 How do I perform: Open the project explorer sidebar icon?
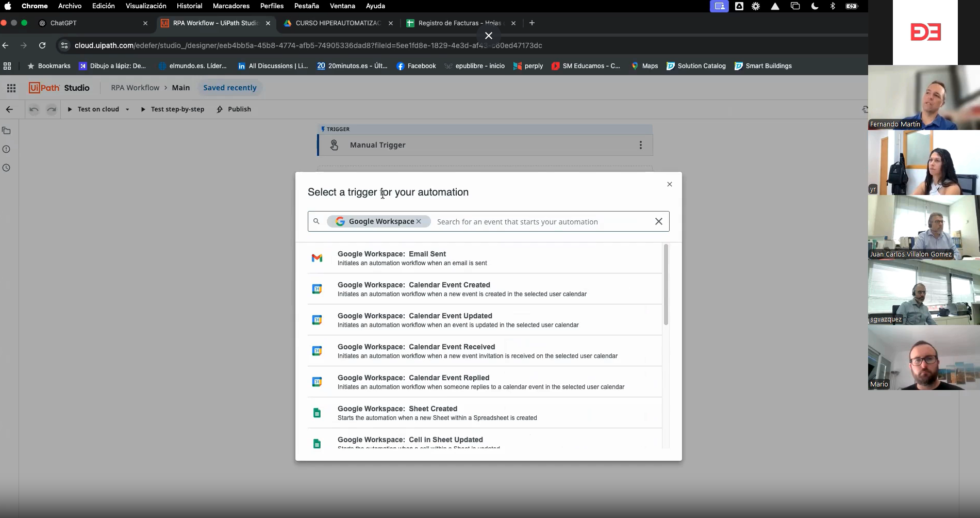[x=6, y=131]
